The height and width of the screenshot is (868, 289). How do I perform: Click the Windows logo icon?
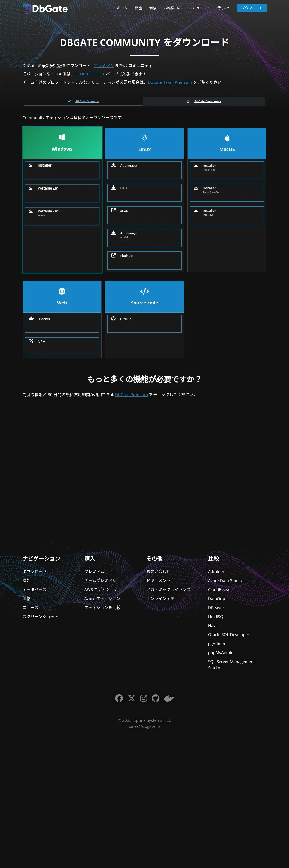point(62,137)
